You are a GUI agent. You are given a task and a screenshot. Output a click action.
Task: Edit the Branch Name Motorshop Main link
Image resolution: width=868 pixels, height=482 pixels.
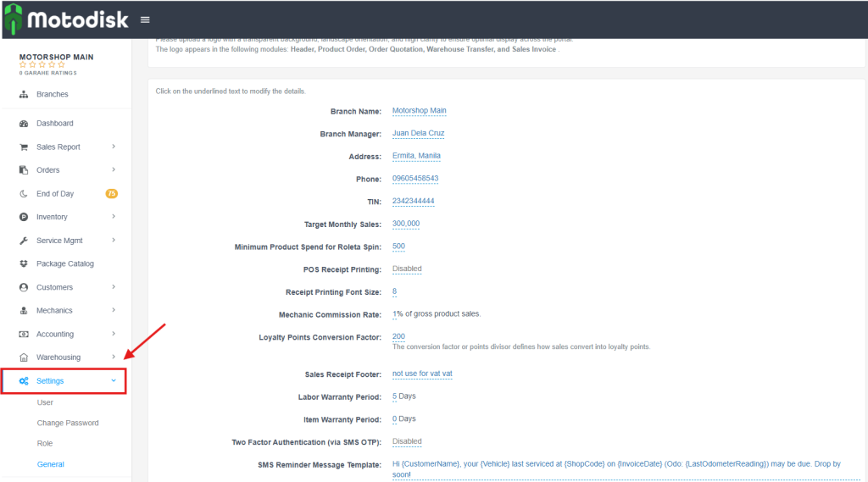(x=419, y=111)
